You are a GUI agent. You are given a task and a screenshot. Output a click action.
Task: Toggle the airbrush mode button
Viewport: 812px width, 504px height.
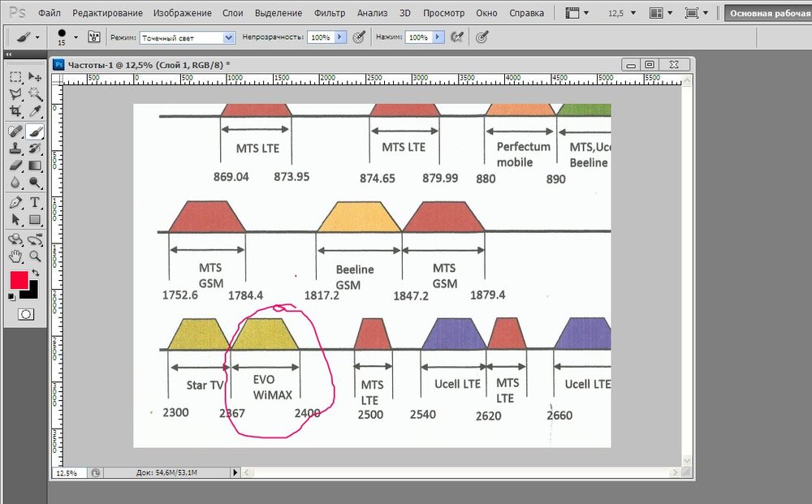[x=456, y=37]
